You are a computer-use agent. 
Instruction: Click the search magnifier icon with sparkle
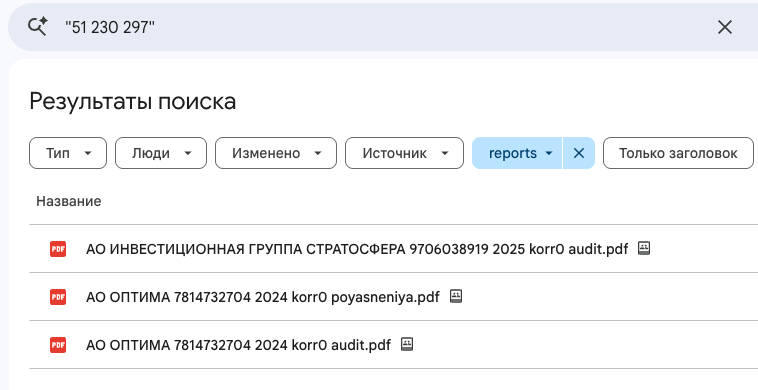click(37, 27)
